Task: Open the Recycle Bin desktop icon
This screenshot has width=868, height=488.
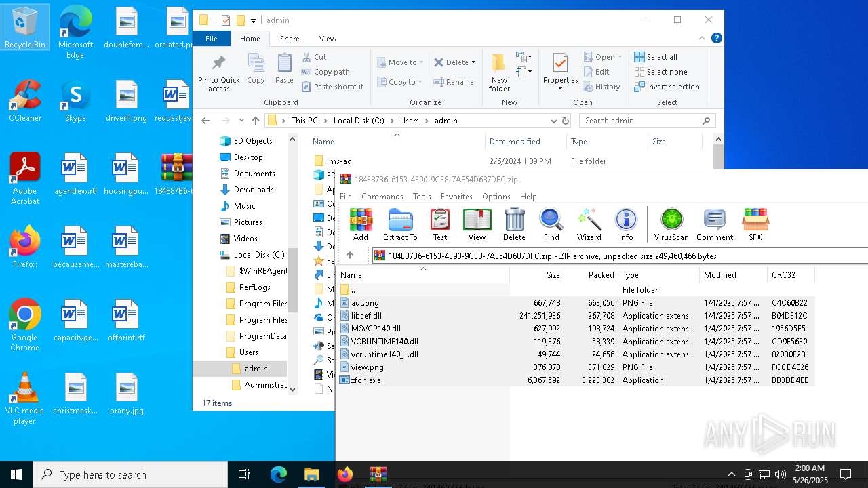Action: coord(24,28)
